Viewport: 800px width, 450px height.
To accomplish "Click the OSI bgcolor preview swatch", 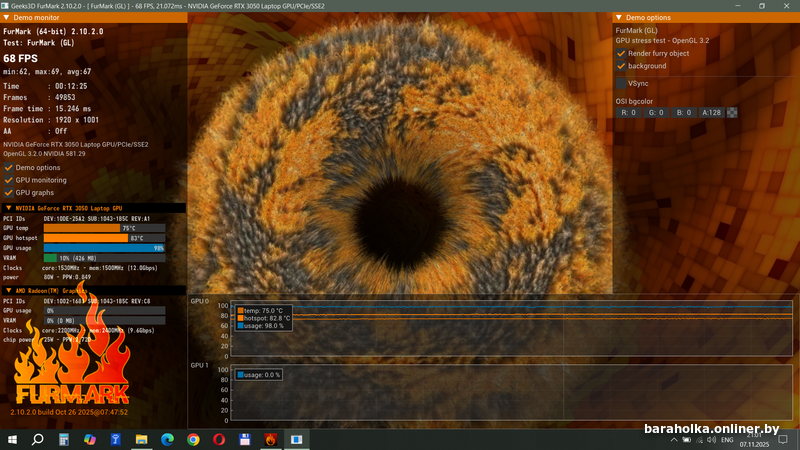I will coord(732,113).
